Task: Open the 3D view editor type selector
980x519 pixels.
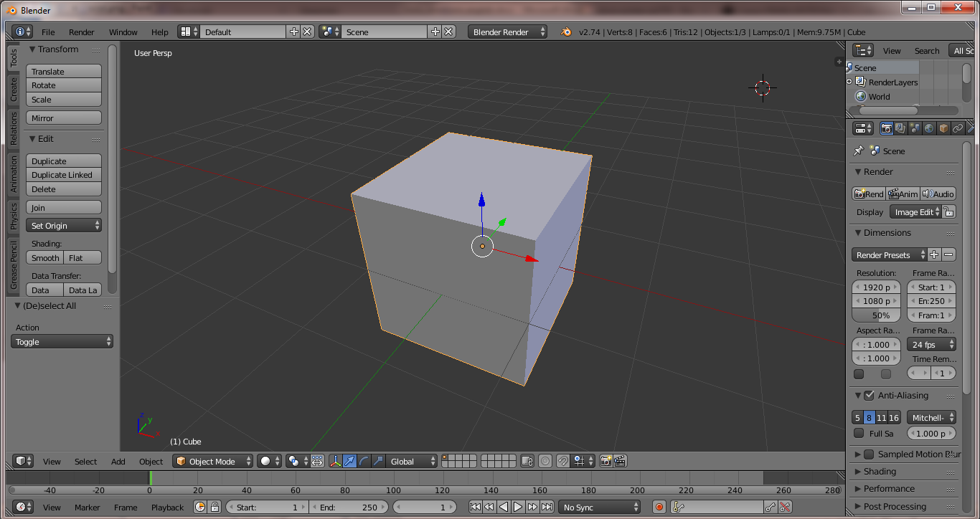Action: (x=24, y=461)
